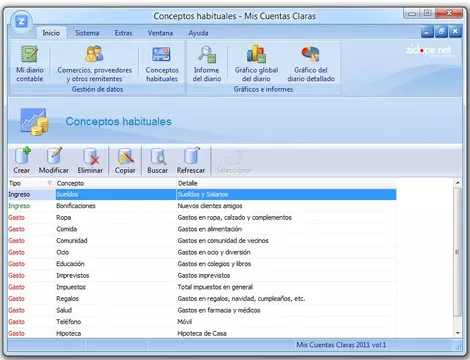
Task: Open the Buscar search tool
Action: pos(158,160)
